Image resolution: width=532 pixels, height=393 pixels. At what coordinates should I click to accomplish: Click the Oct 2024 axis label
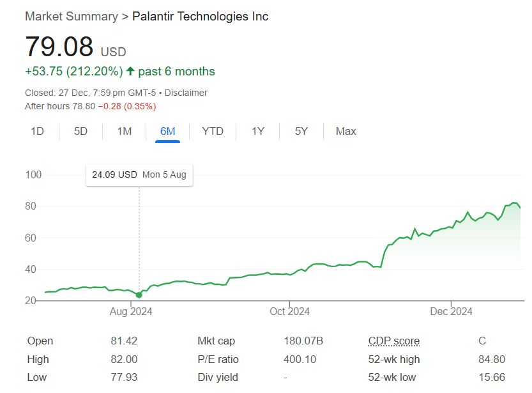pos(290,312)
